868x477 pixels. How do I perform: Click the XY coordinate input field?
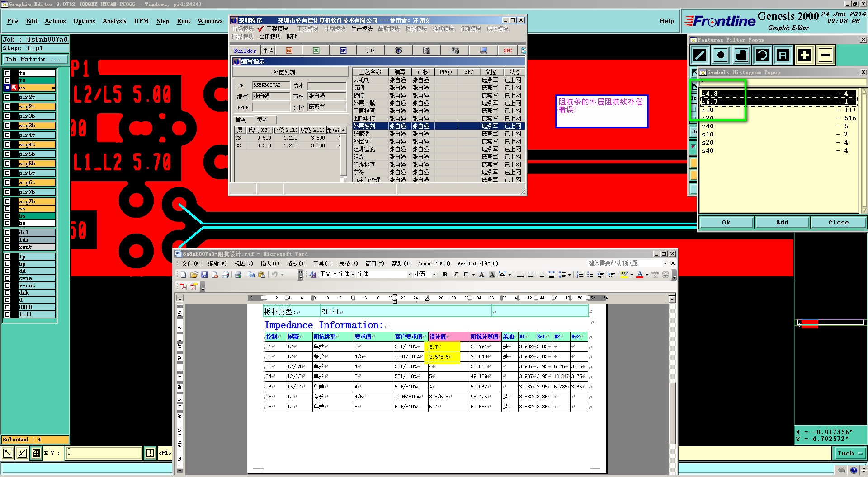pos(104,453)
